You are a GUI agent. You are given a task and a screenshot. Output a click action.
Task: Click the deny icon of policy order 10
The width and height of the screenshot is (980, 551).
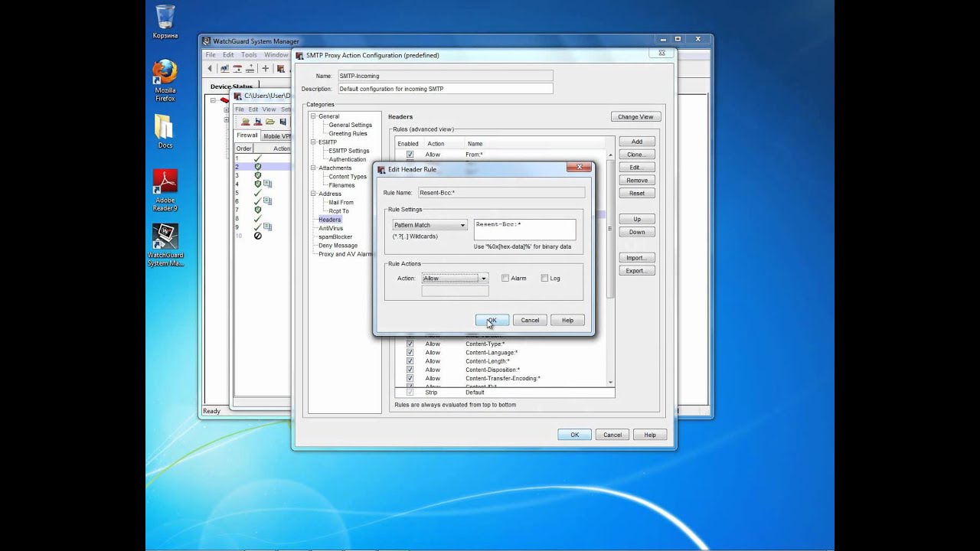(x=257, y=236)
